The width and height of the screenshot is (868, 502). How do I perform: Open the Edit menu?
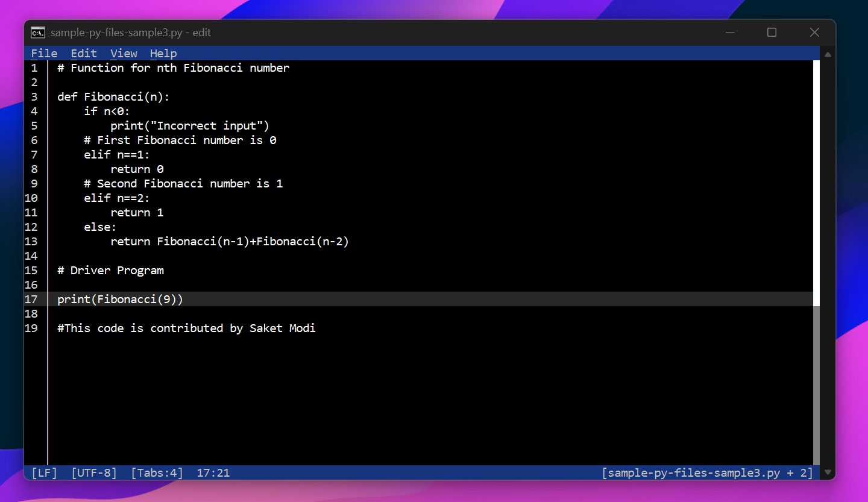point(83,53)
